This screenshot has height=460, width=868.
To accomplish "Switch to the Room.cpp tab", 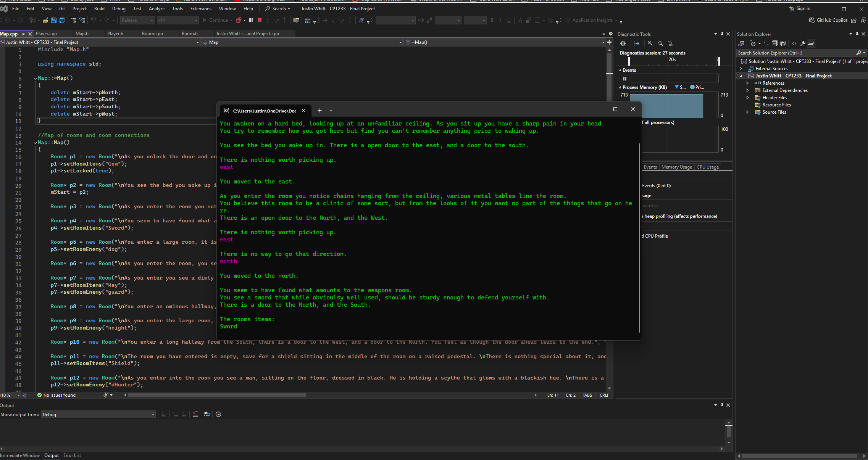I will [152, 34].
